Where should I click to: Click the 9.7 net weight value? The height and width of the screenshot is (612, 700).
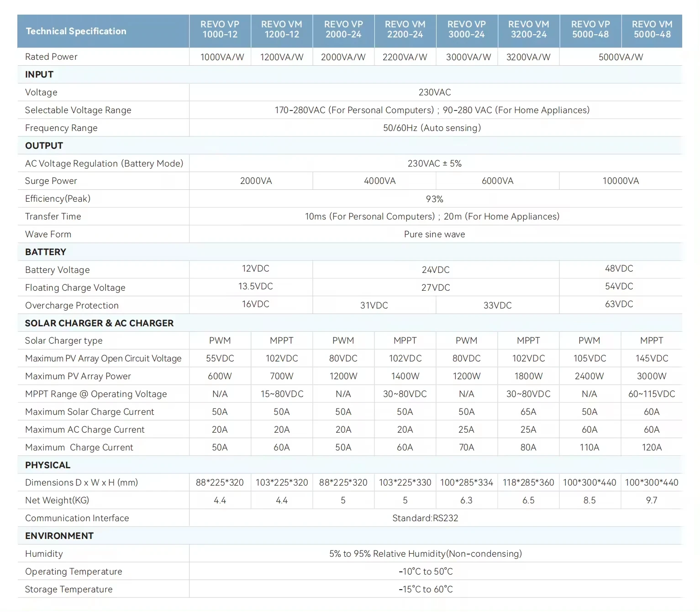652,500
